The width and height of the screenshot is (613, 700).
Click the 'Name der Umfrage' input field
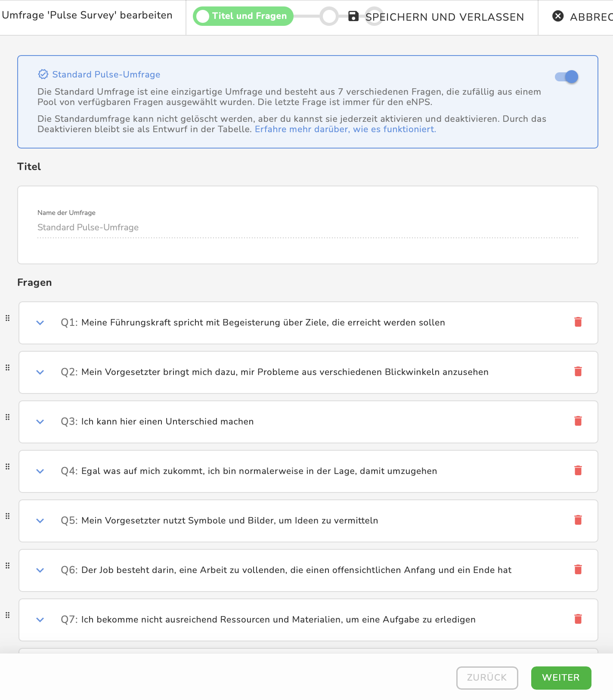308,227
